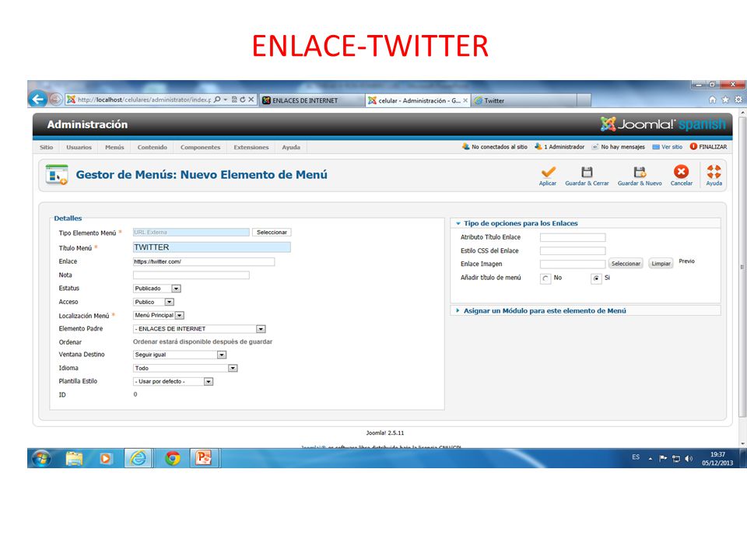This screenshot has width=747, height=560.
Task: Open the Ventana Destino dropdown
Action: tap(180, 355)
